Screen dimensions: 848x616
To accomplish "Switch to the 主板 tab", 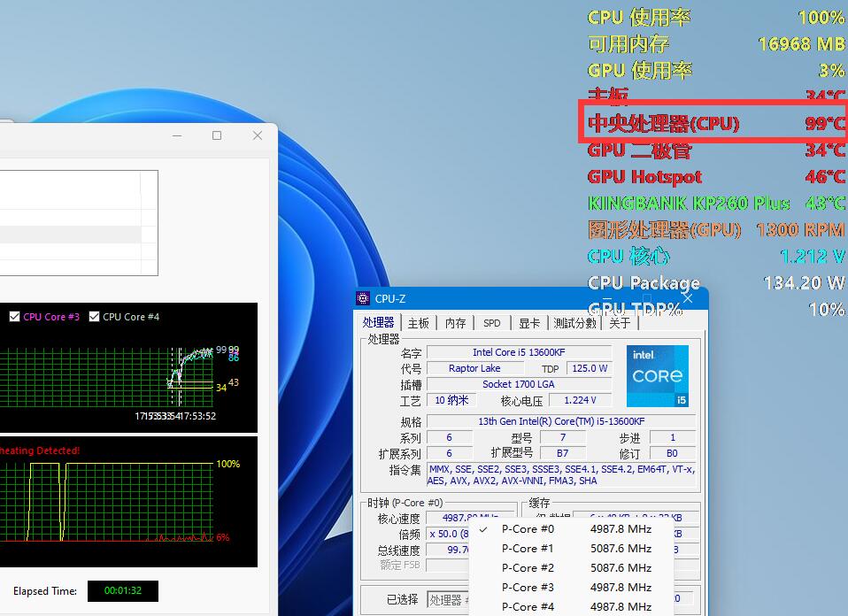I will coord(419,323).
